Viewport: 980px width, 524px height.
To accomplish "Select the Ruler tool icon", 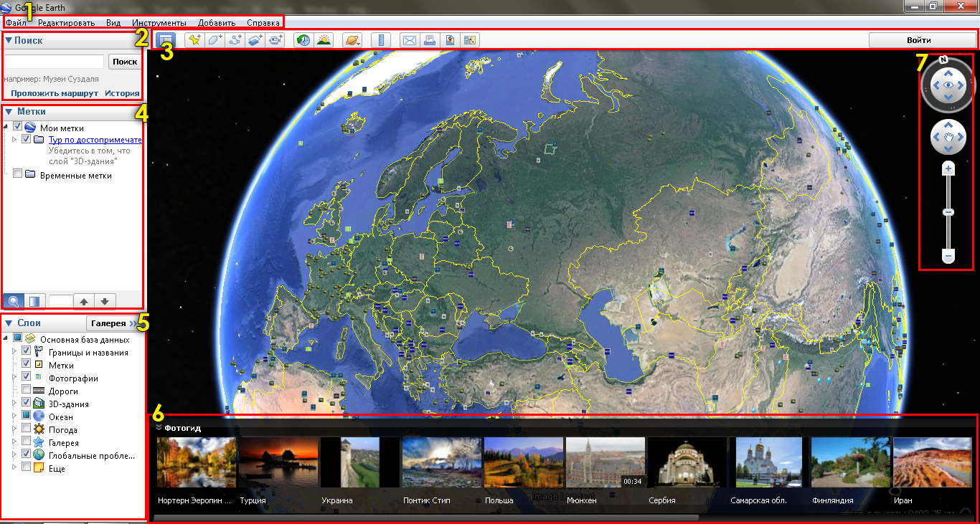I will [x=381, y=40].
